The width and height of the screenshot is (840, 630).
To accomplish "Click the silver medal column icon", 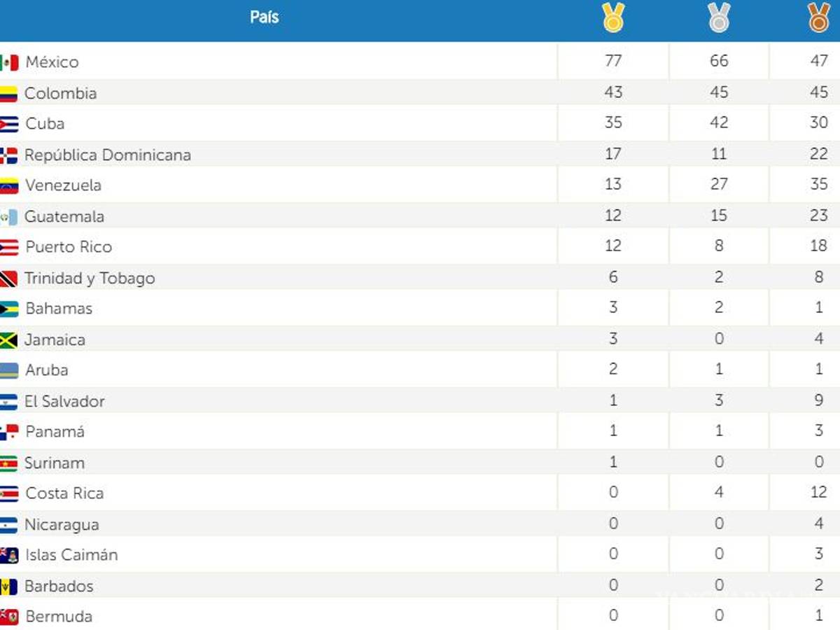I will [x=718, y=18].
